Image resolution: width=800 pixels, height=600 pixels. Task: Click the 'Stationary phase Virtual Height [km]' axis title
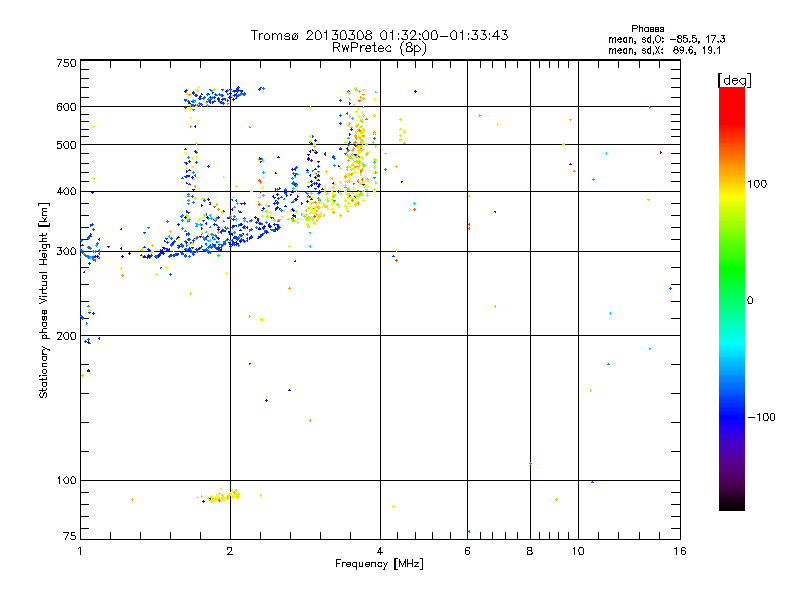coord(44,300)
